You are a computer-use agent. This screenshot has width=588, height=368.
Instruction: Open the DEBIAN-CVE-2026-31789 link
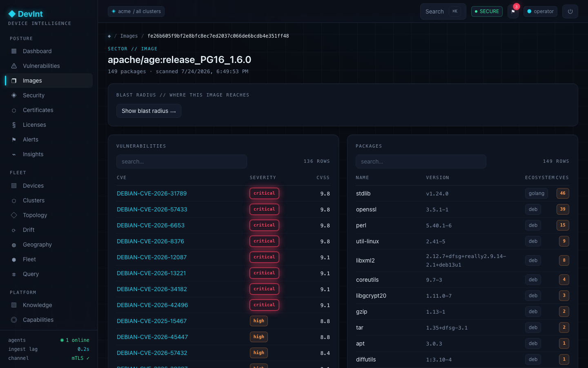(151, 193)
